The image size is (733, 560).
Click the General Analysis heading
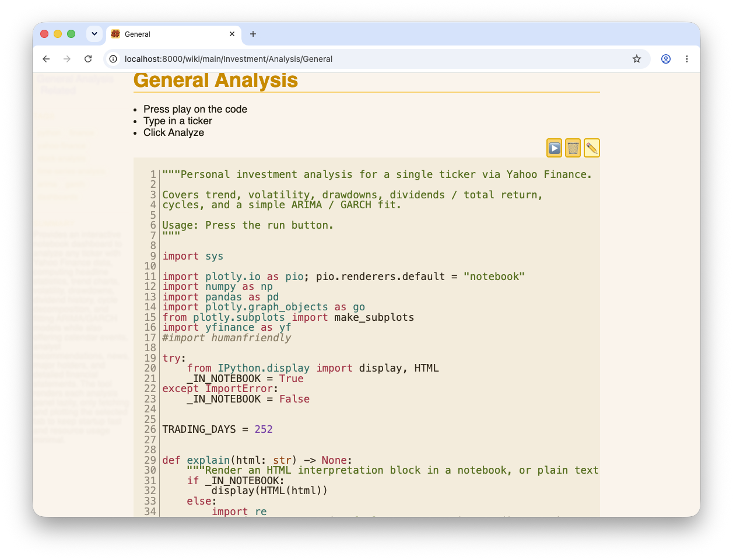(x=216, y=80)
